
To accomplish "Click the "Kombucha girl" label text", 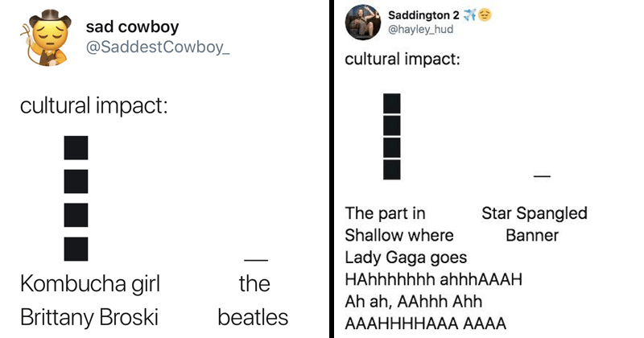I will (x=90, y=283).
